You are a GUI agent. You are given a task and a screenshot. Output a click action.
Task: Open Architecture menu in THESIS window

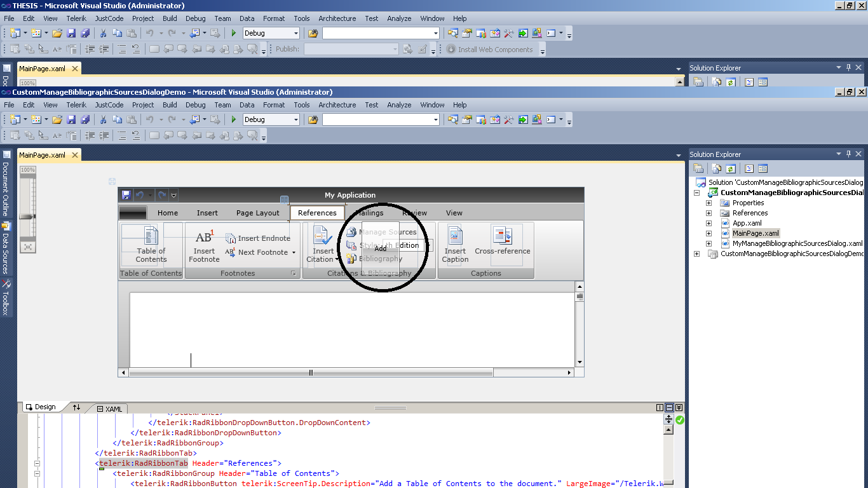pyautogui.click(x=337, y=18)
